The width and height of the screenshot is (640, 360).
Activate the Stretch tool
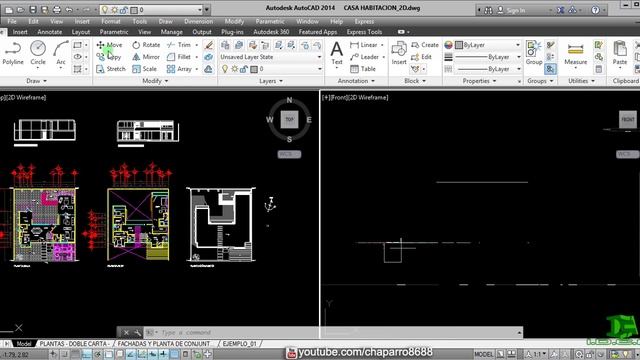point(111,69)
